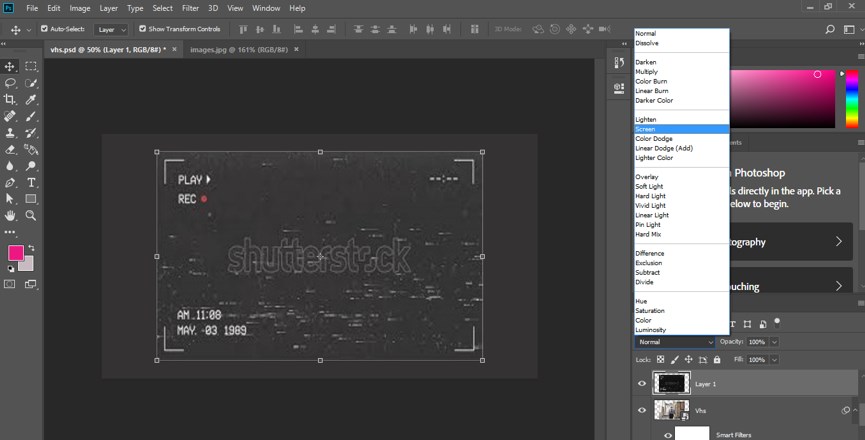Click the Fill 100% value field
Viewport: 865px width, 440px height.
click(757, 359)
